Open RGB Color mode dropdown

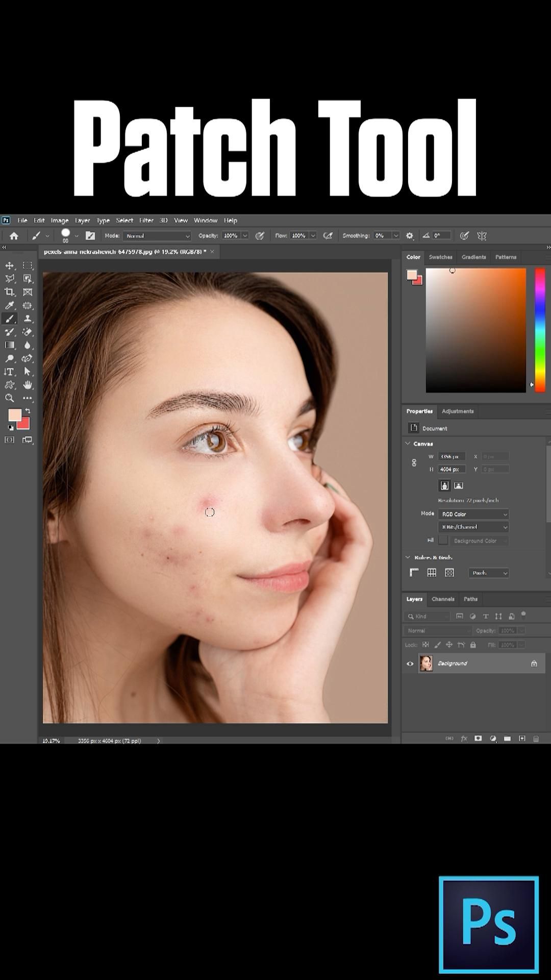tap(473, 514)
